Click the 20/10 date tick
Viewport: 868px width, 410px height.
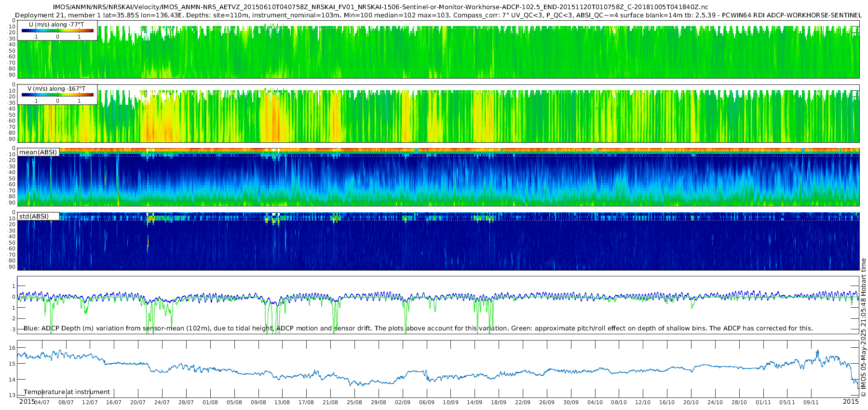(691, 402)
